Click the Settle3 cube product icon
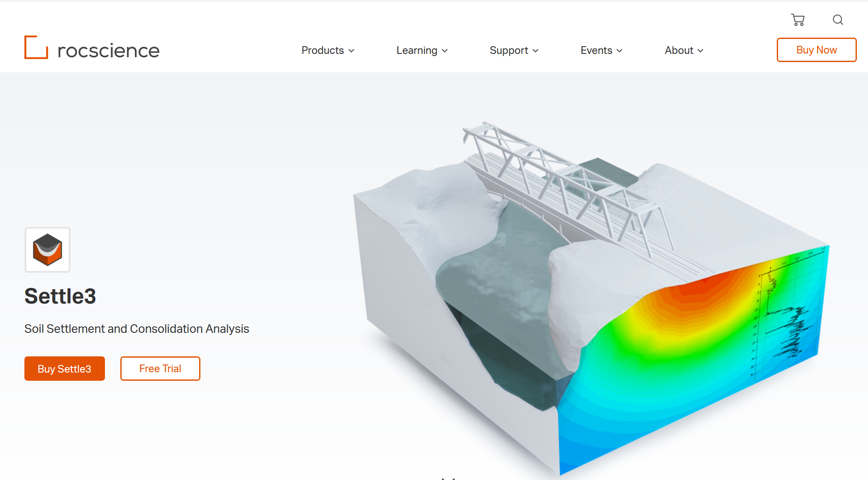This screenshot has width=868, height=480. pos(48,250)
